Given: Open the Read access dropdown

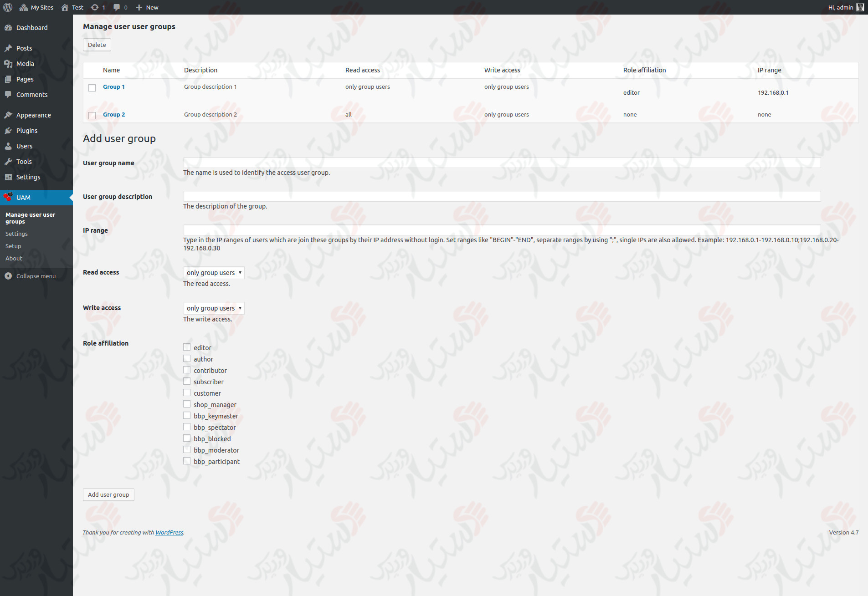Looking at the screenshot, I should point(213,272).
